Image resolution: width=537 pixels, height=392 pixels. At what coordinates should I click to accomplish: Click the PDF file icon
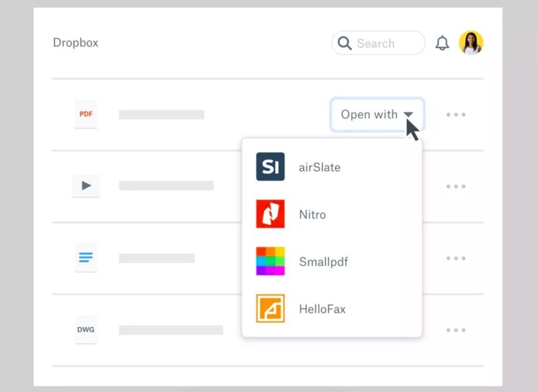[85, 114]
